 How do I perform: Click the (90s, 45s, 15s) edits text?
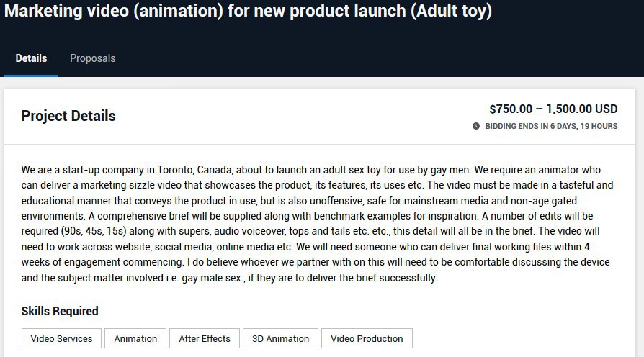pos(94,231)
